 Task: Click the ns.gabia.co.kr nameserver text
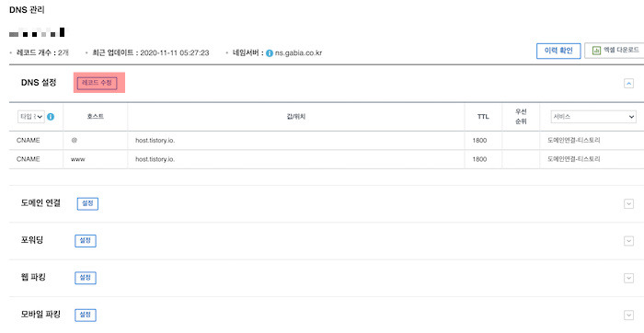[299, 53]
